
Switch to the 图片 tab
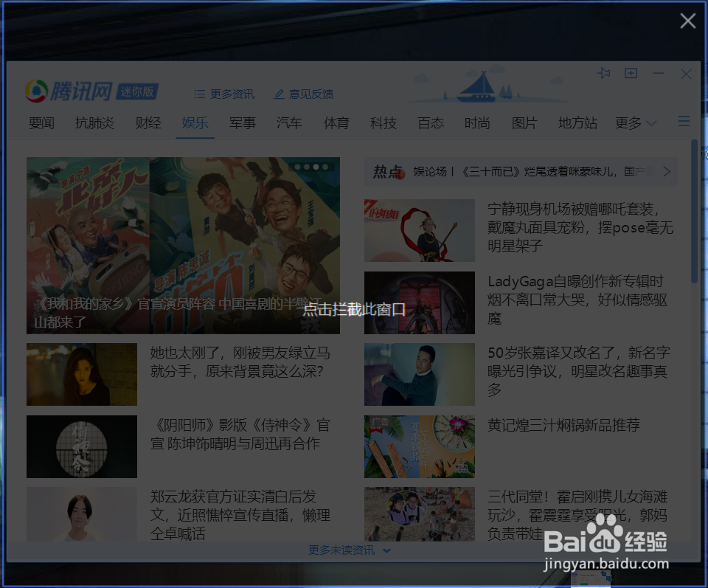point(524,123)
